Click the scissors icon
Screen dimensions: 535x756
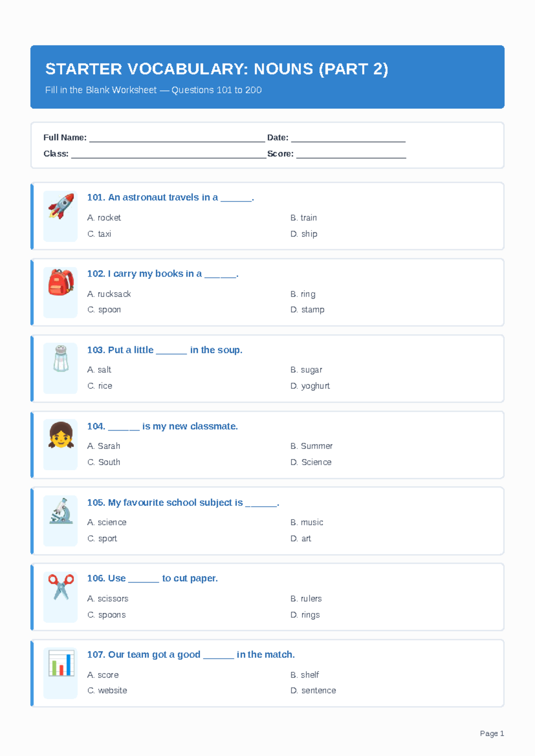tap(61, 587)
